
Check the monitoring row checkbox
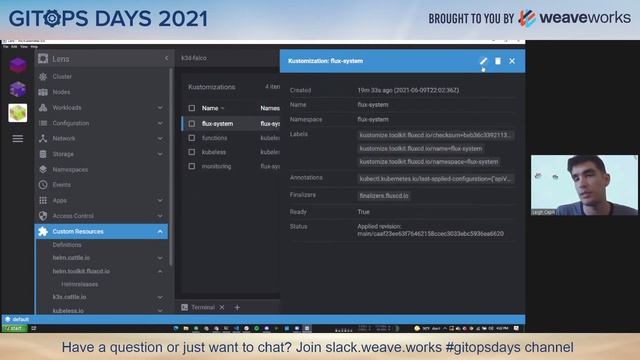coord(192,166)
